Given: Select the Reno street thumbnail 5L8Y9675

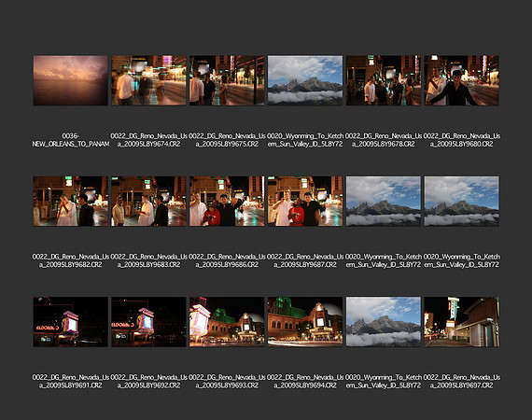Looking at the screenshot, I should click(x=227, y=80).
